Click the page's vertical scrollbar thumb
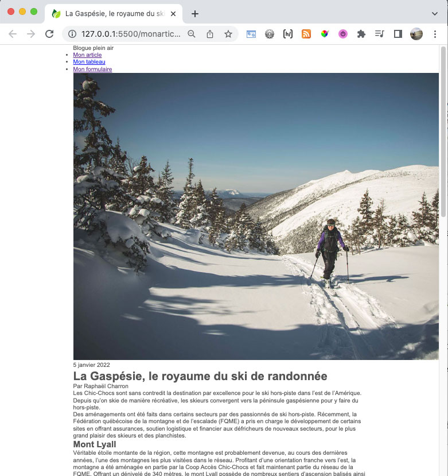This screenshot has height=476, width=448. pyautogui.click(x=442, y=132)
